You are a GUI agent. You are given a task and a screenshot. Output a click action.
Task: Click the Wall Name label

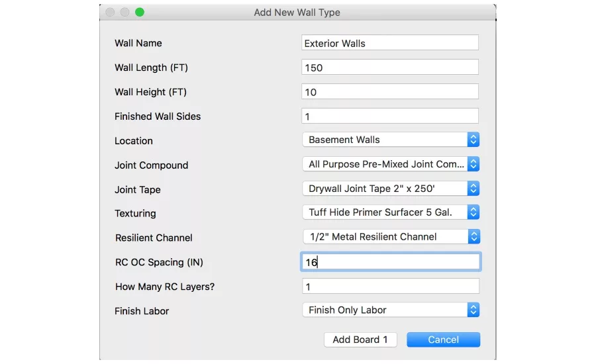[138, 43]
